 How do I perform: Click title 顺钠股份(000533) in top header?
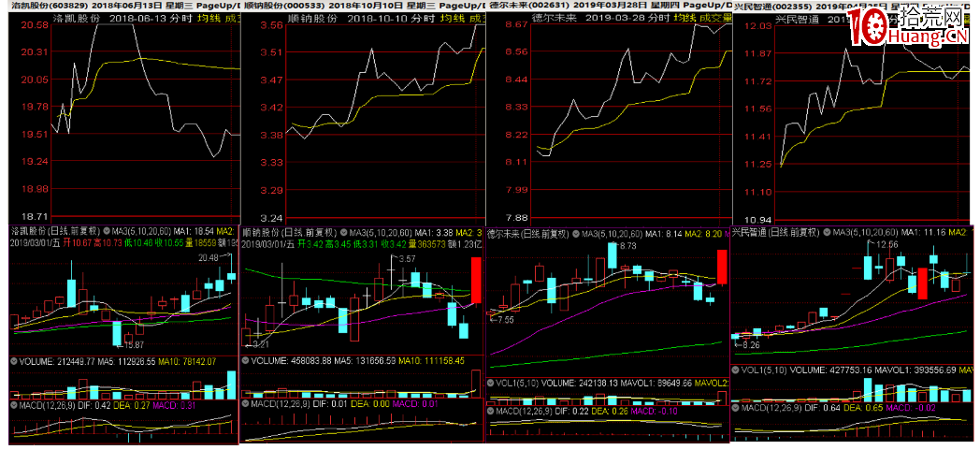click(283, 5)
